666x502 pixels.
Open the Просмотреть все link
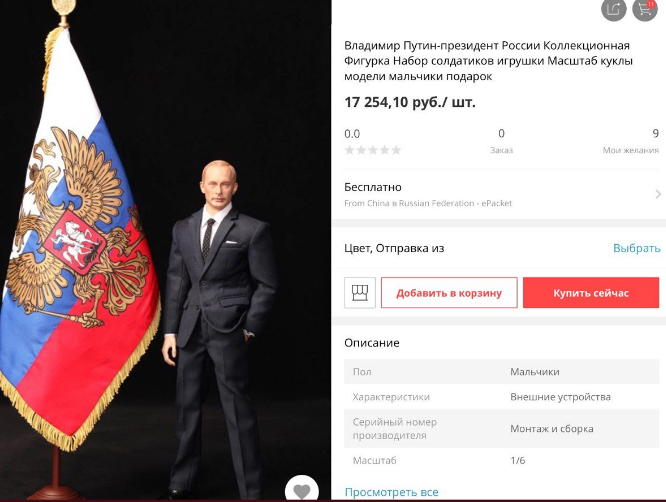[391, 492]
